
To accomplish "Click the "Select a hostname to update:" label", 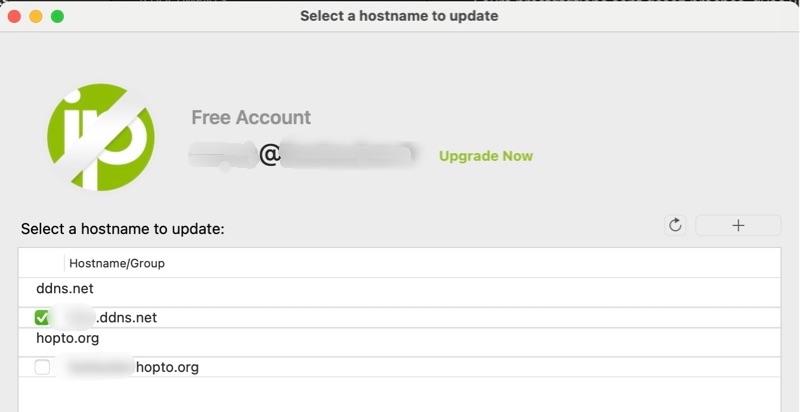I will coord(122,229).
